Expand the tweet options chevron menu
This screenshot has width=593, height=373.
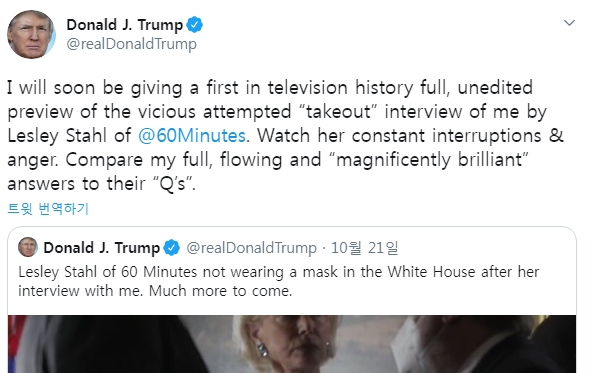point(569,23)
